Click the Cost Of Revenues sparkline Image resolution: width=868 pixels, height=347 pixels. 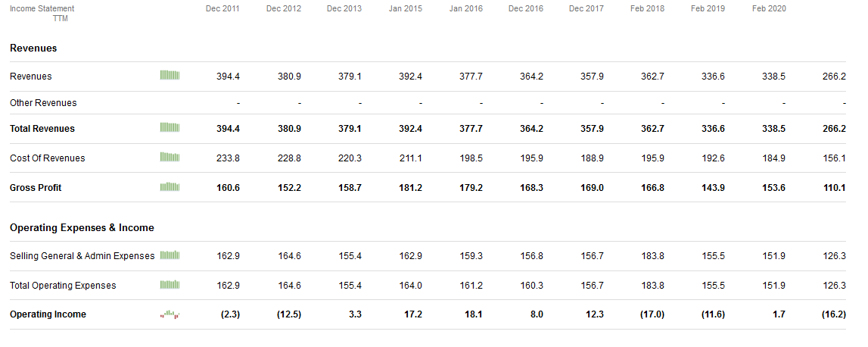170,158
